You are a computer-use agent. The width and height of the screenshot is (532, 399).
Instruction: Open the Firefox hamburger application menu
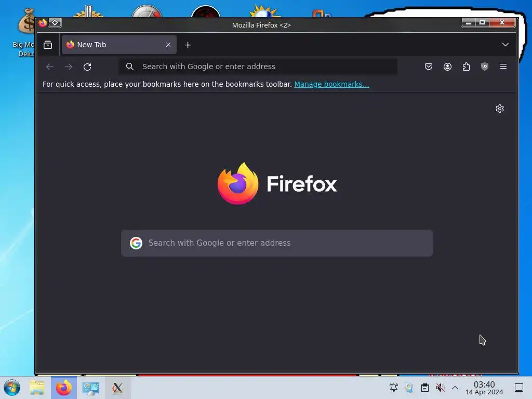click(x=503, y=66)
